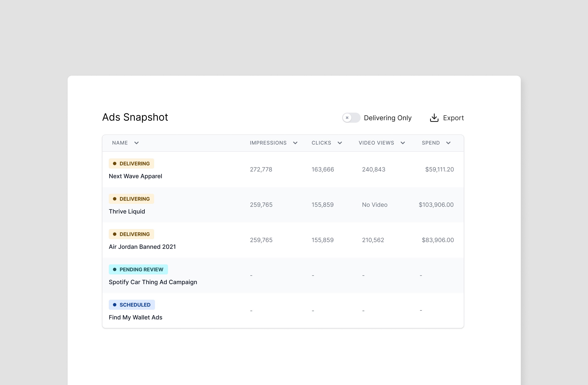Open the Next Wave Apparel ad
This screenshot has width=588, height=385.
(135, 176)
